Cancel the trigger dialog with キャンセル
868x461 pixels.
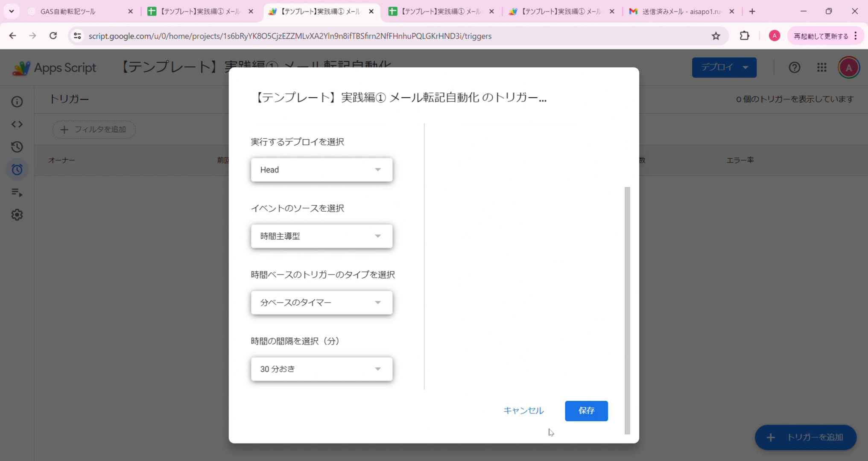coord(523,411)
